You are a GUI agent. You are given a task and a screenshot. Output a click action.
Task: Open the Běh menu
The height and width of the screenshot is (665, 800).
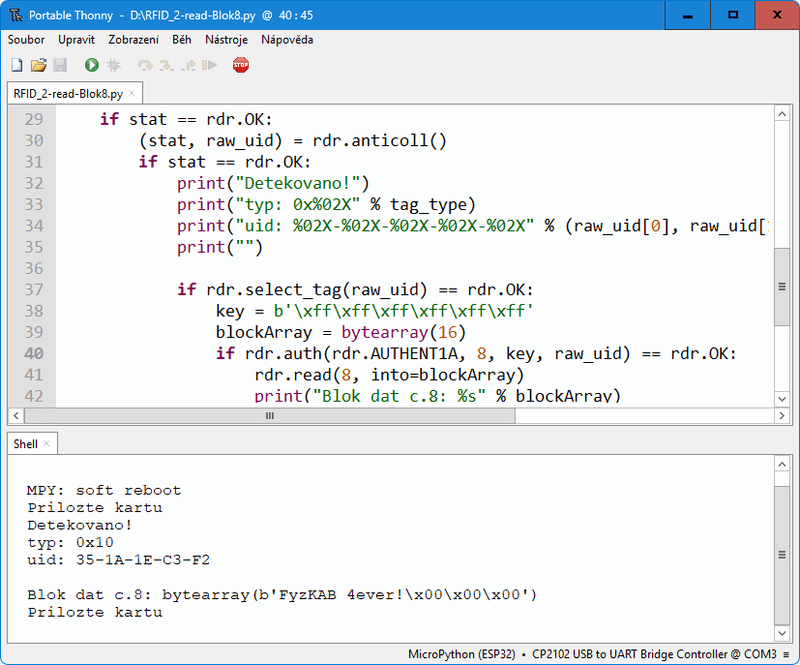tap(182, 40)
